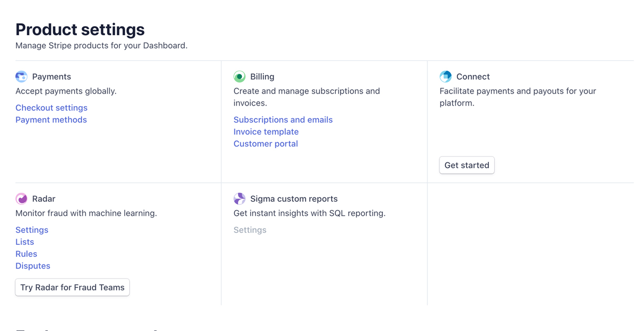This screenshot has width=644, height=331.
Task: Open the Invoice template link
Action: (x=266, y=132)
